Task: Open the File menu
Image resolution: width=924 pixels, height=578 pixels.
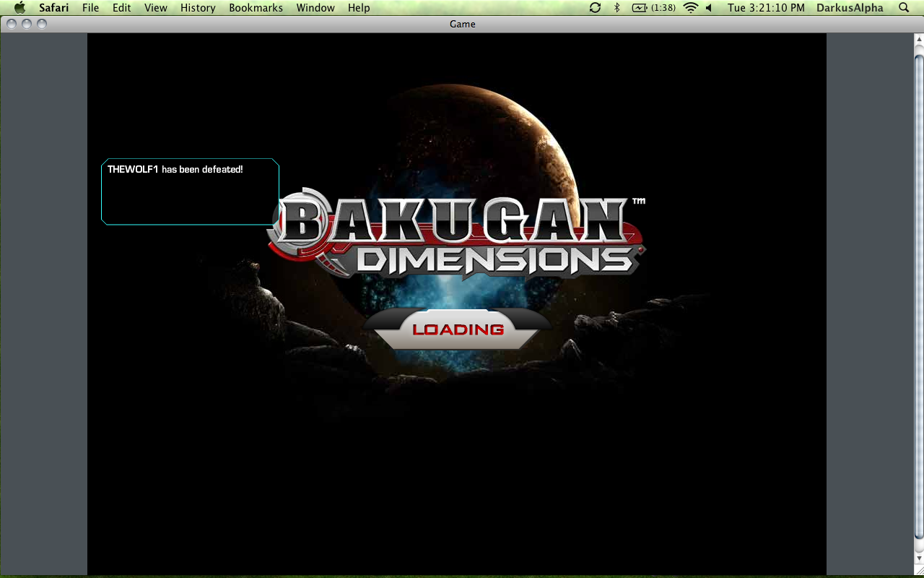Action: (x=90, y=8)
